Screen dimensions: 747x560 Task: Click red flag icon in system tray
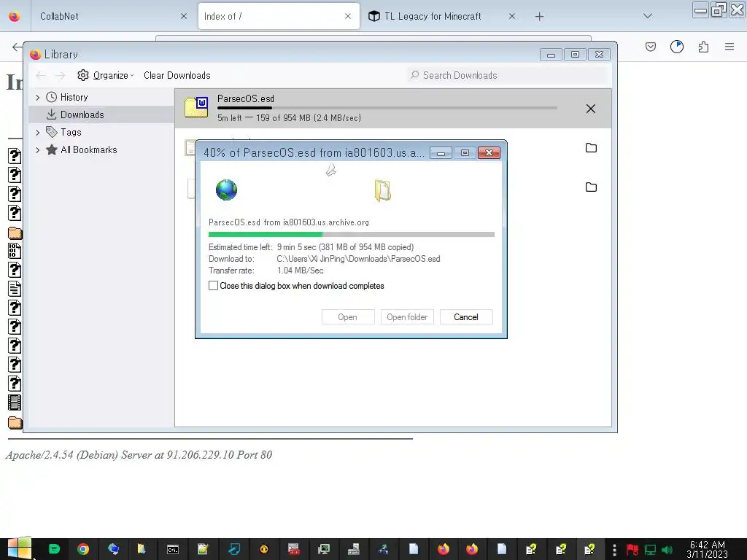pyautogui.click(x=632, y=550)
